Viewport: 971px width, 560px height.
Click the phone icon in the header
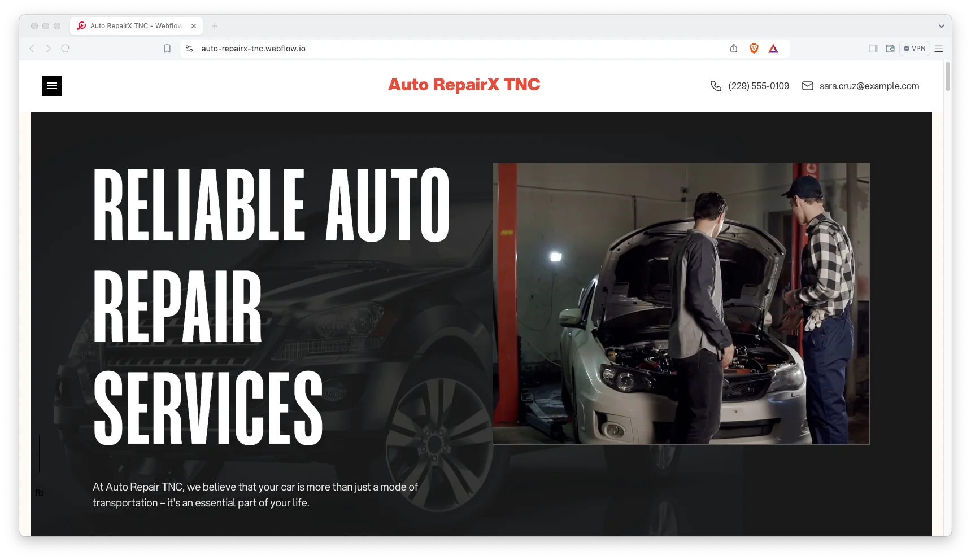(716, 86)
